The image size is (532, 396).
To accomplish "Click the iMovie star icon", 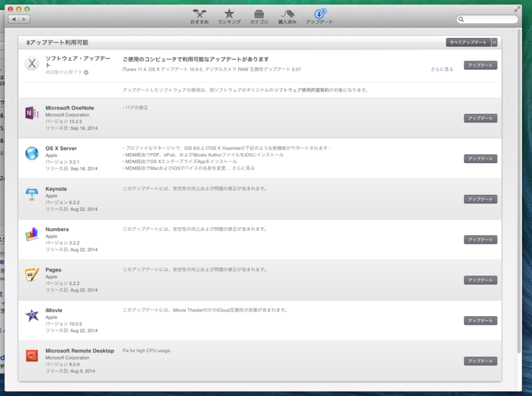I will 32,315.
